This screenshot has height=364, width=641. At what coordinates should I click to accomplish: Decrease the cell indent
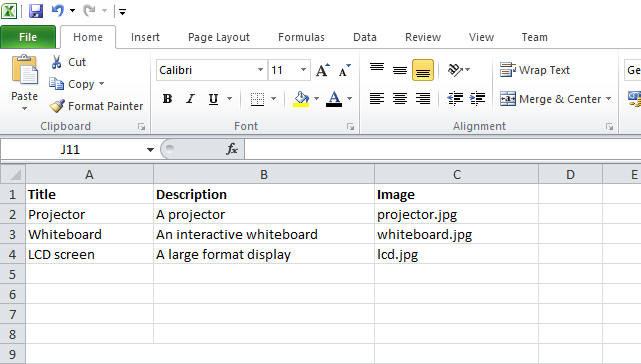coord(455,99)
